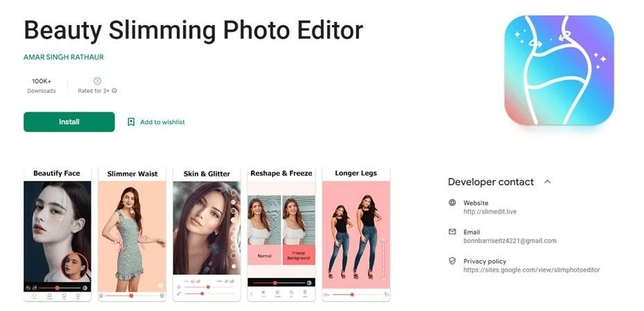Image resolution: width=644 pixels, height=311 pixels.
Task: Click the envelope icon beside Email
Action: click(x=452, y=232)
